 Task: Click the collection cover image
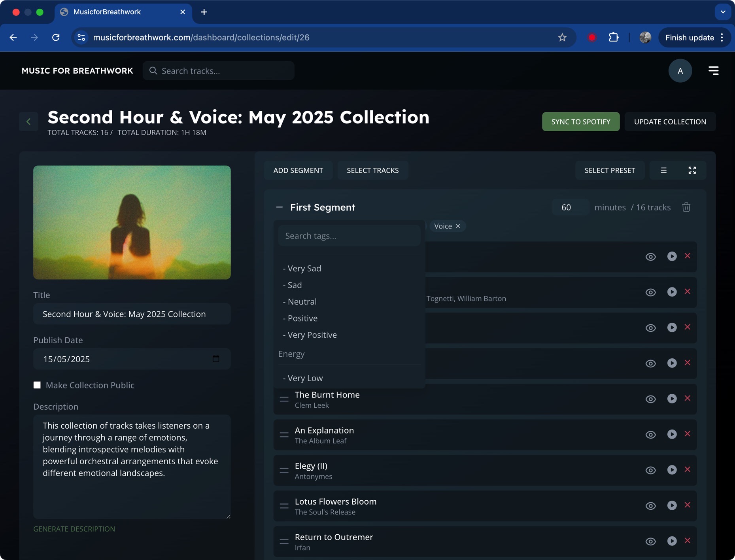[132, 222]
